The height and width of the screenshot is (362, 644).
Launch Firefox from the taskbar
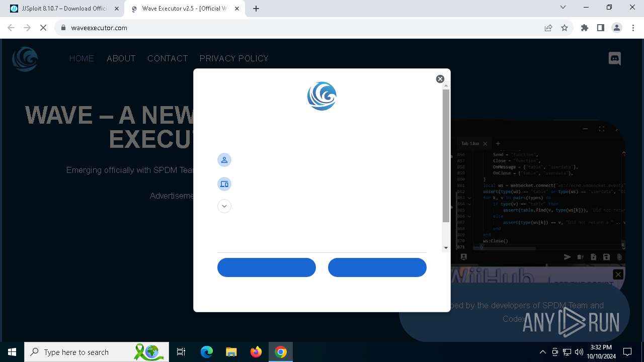256,352
